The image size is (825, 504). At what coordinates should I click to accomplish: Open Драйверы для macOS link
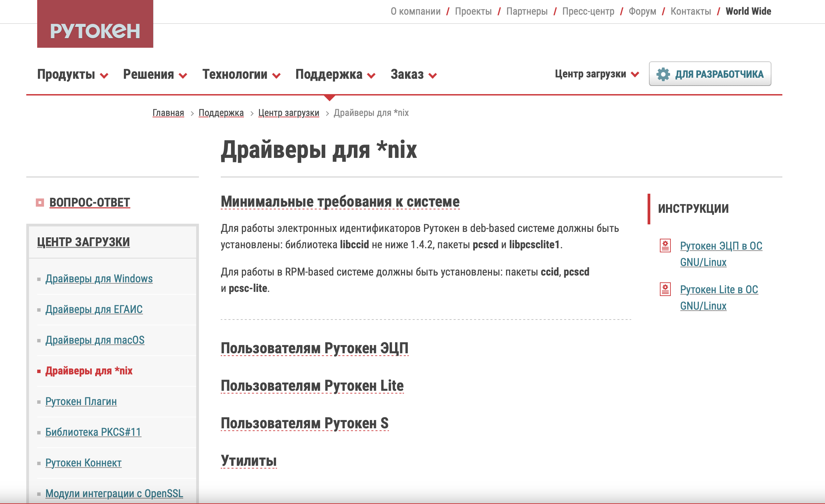pos(95,340)
